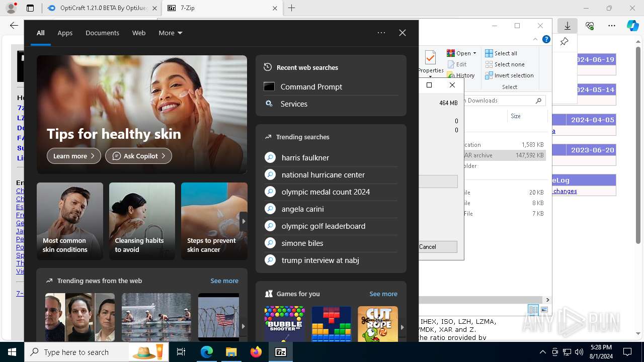
Task: Open Windows Start menu
Action: click(x=12, y=352)
